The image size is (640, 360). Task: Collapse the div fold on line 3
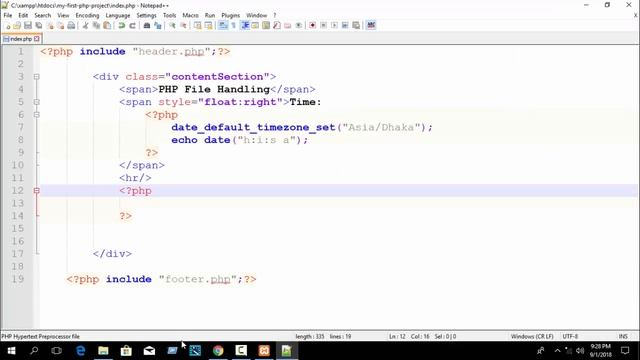coord(36,77)
